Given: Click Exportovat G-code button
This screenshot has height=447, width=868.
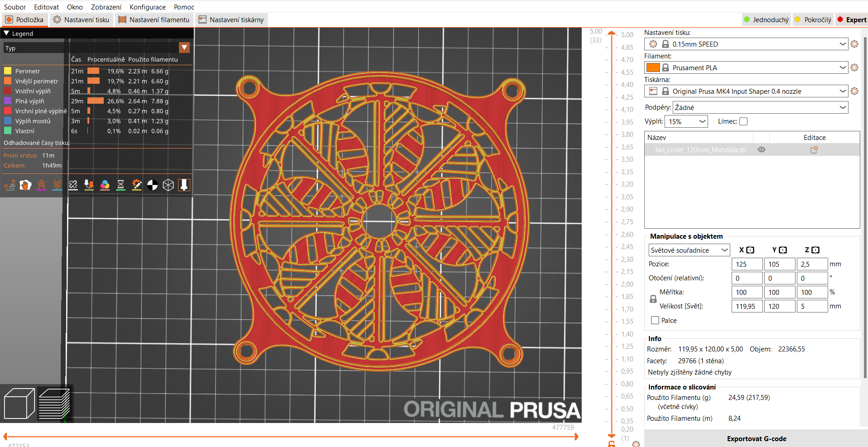Looking at the screenshot, I should coord(756,438).
